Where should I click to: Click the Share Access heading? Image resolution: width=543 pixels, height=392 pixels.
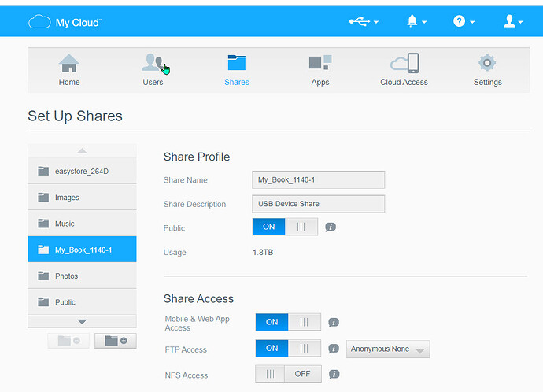tap(198, 299)
